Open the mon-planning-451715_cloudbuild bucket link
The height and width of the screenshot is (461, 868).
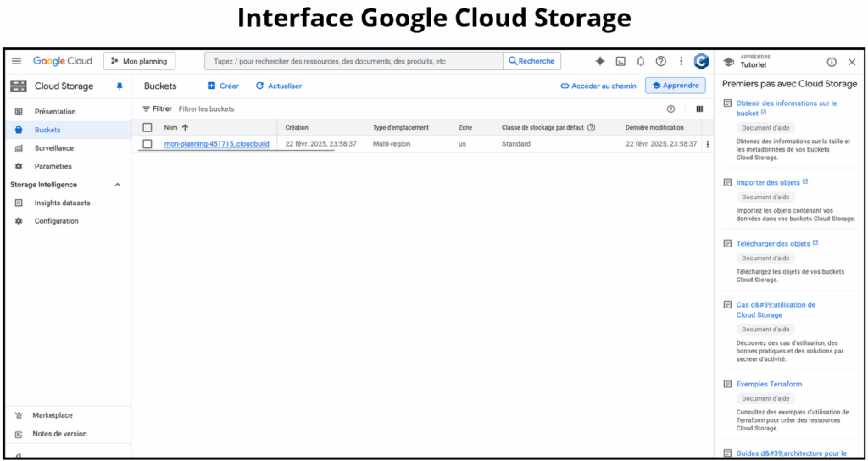[x=216, y=144]
